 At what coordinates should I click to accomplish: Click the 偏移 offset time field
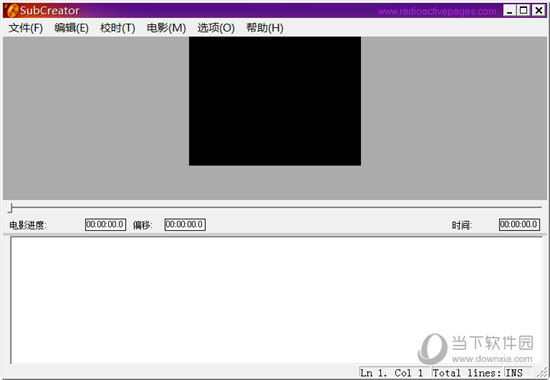tap(185, 225)
